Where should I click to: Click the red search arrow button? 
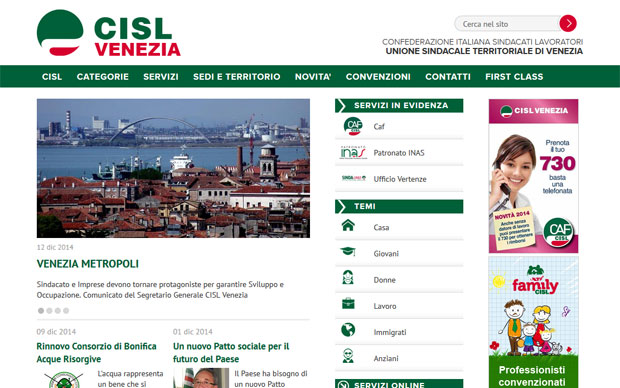point(568,23)
